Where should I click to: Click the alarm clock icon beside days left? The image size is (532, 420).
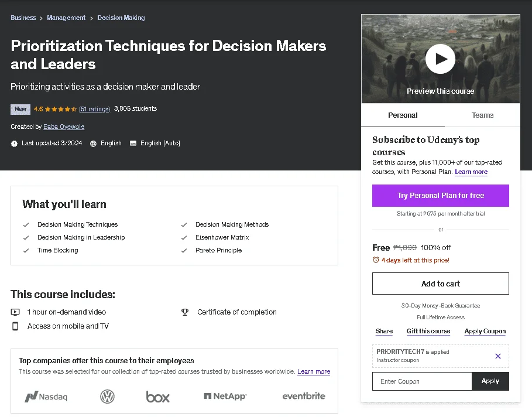tap(376, 259)
